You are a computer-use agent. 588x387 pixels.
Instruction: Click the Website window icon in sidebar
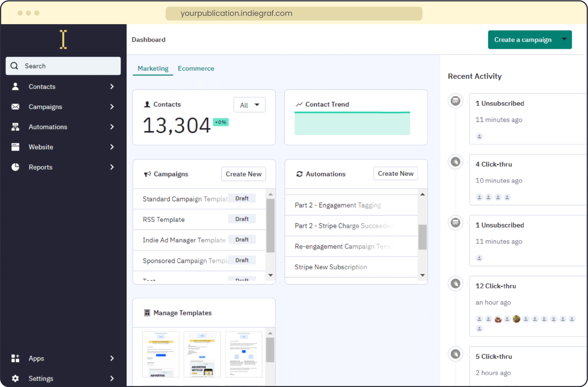15,147
